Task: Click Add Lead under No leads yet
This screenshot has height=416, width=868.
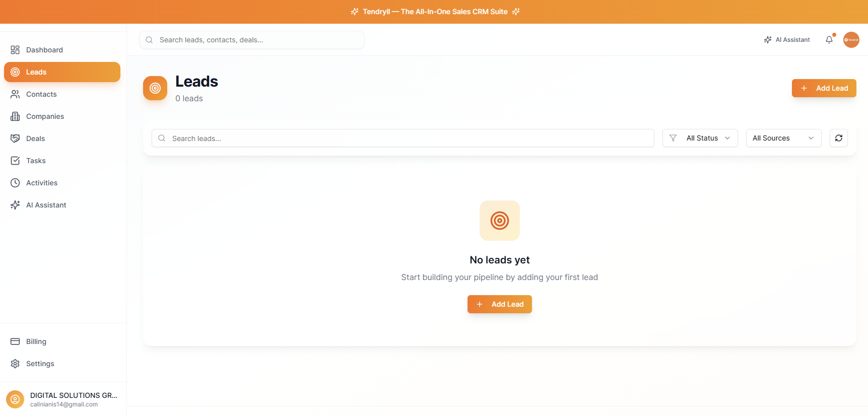Action: pos(499,304)
